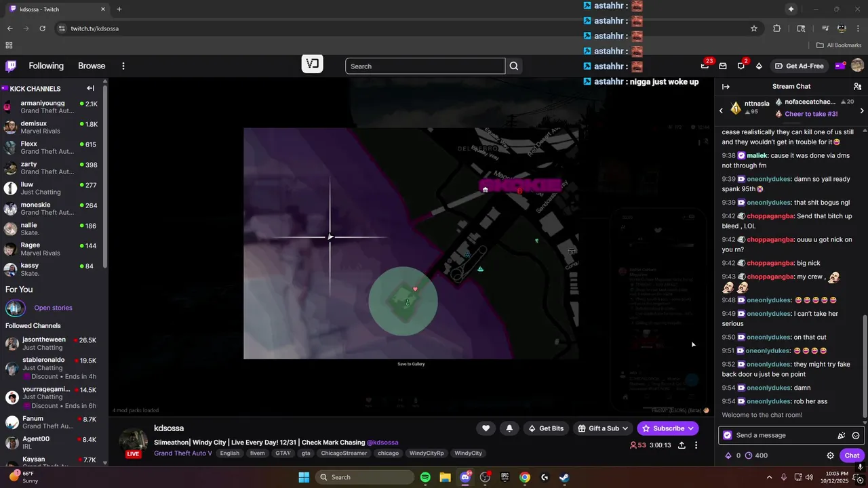Click the Cheer to take #3 link
Screen dimensions: 868x488
(811, 114)
